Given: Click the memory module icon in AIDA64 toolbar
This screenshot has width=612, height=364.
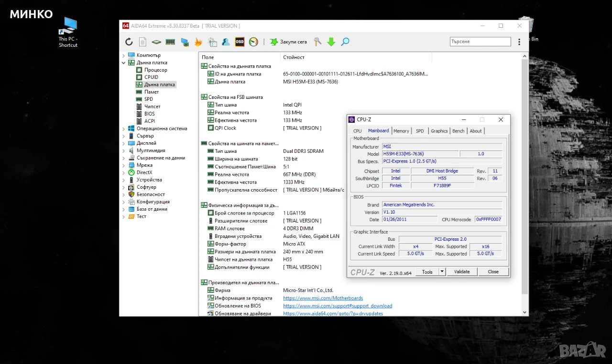Looking at the screenshot, I should (170, 42).
